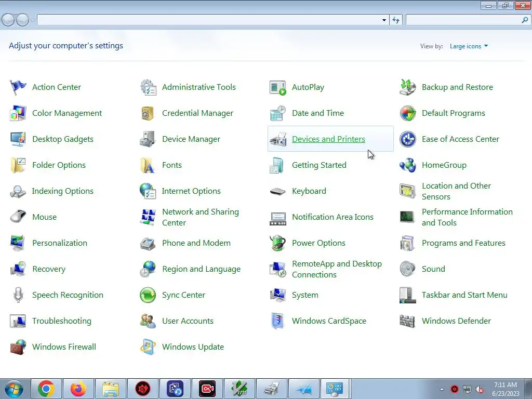
Task: Open the Troubleshooting link
Action: click(62, 321)
